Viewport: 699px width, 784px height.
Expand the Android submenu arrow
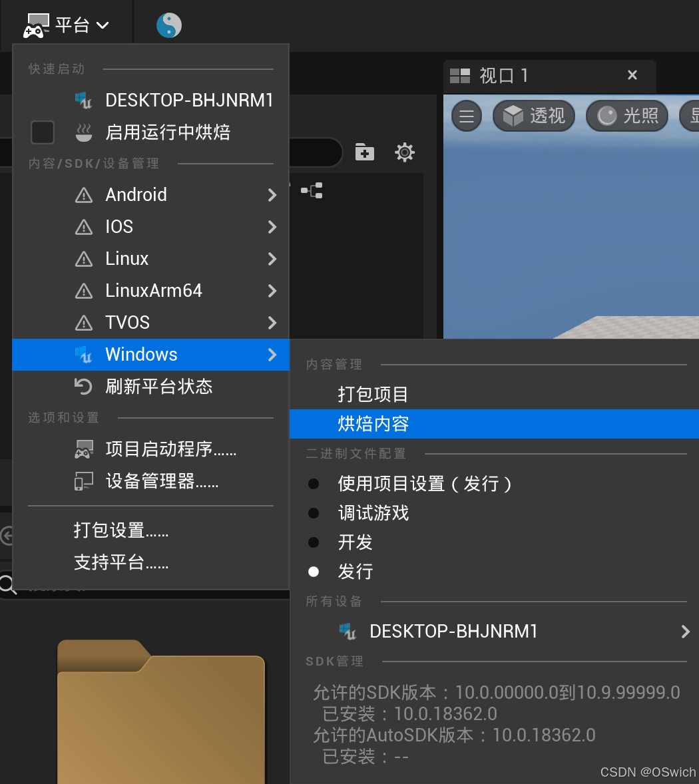point(272,195)
